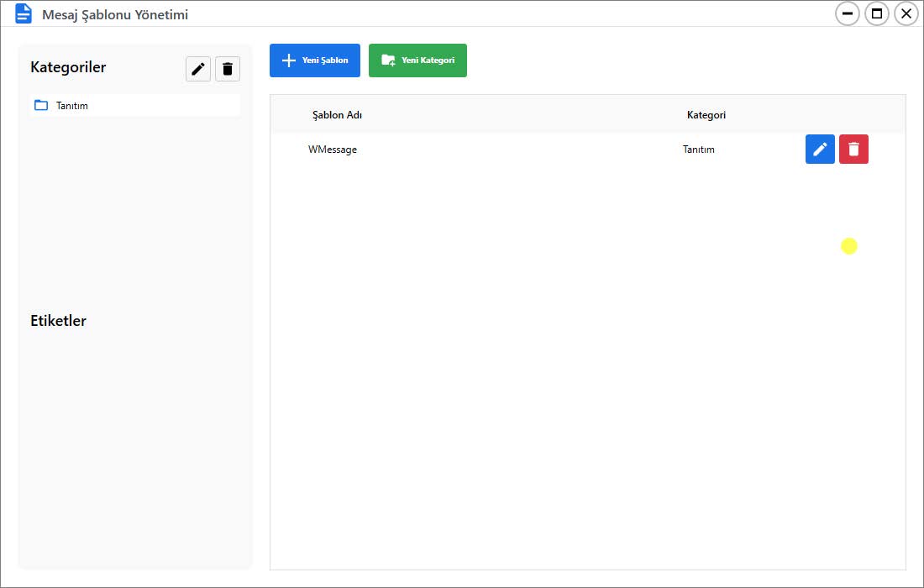
Task: Select the Tanıtım category in sidebar
Action: (x=72, y=106)
